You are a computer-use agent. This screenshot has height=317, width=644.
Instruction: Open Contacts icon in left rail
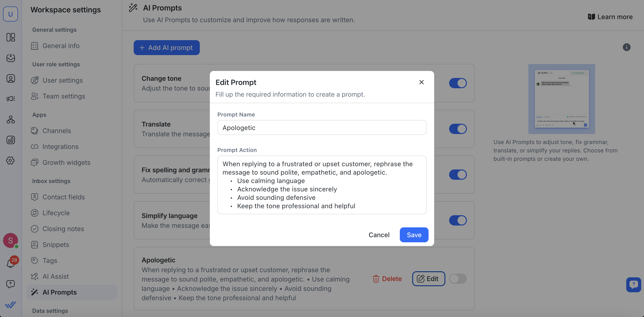[11, 78]
